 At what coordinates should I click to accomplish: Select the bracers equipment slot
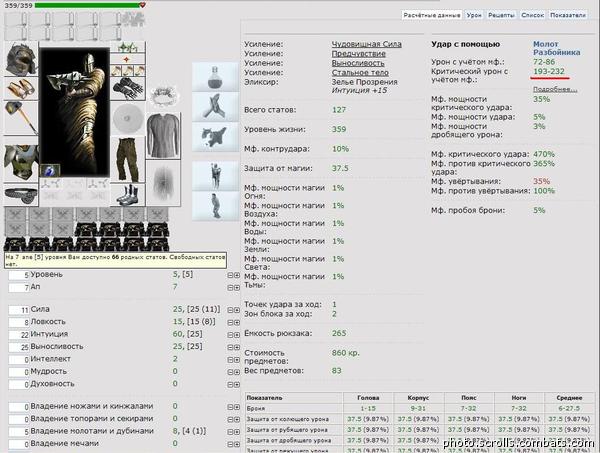click(x=21, y=88)
